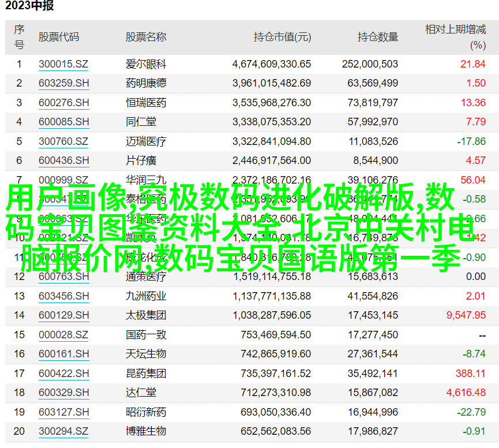Open stock code link 600422.SH

[x=63, y=373]
